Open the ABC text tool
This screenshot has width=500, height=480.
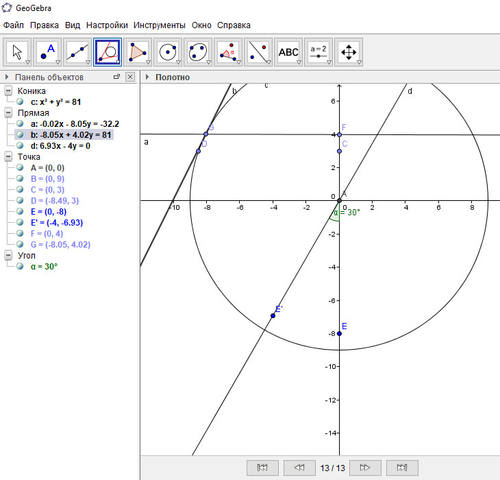coord(288,52)
